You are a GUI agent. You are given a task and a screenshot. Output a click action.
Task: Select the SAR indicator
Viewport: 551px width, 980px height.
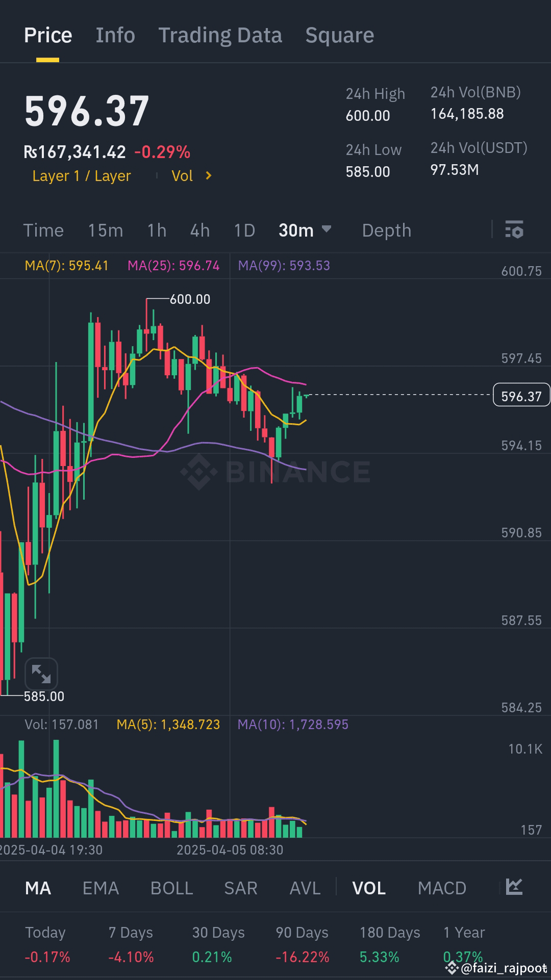tap(240, 888)
